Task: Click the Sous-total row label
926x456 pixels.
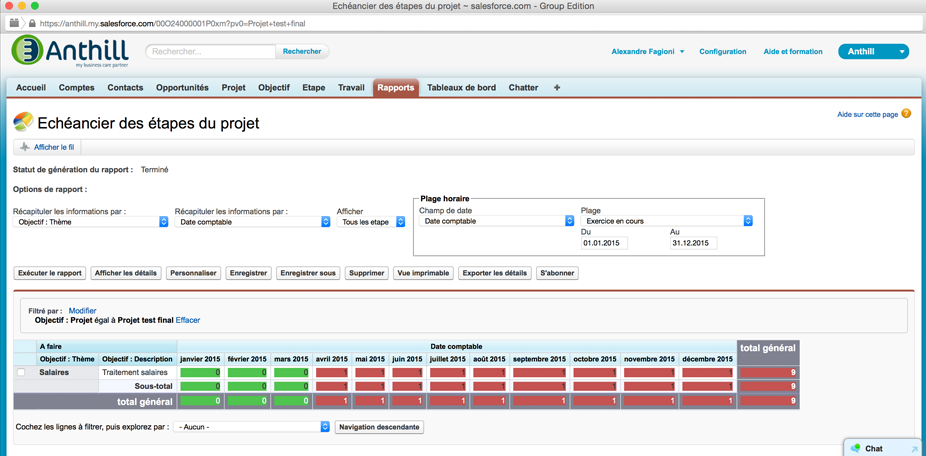Action: coord(154,386)
